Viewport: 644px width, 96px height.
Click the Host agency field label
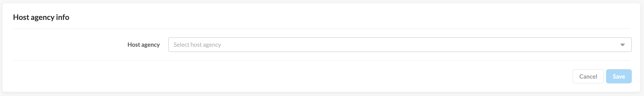pyautogui.click(x=144, y=45)
